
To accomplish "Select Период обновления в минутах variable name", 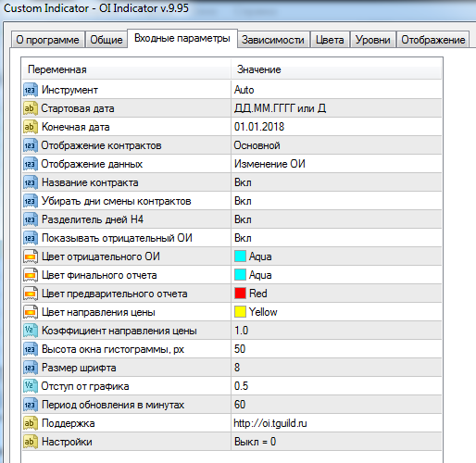I will 113,405.
